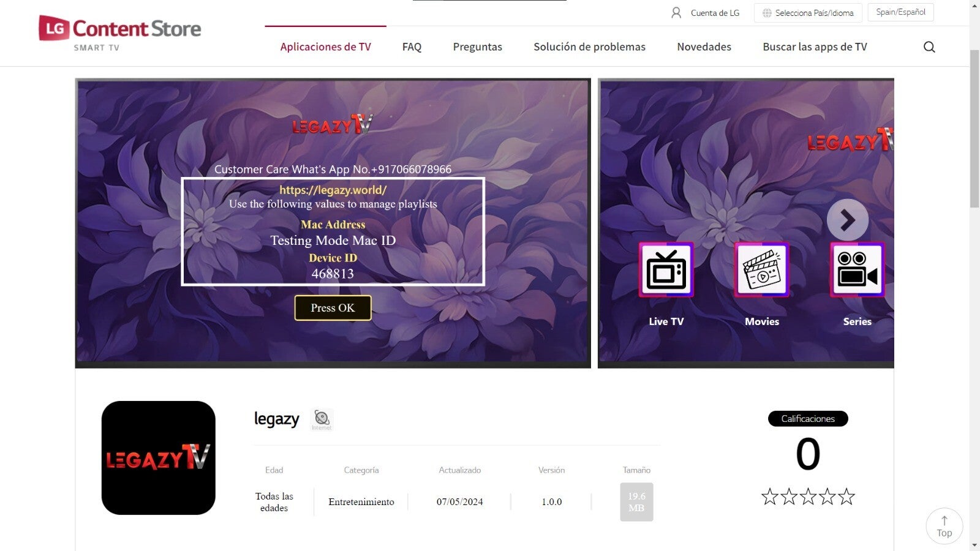Viewport: 980px width, 551px height.
Task: Click the Series camera icon
Action: pyautogui.click(x=858, y=270)
